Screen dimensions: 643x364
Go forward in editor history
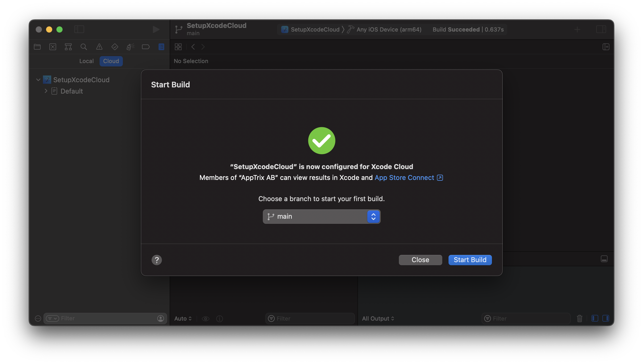[x=203, y=47]
